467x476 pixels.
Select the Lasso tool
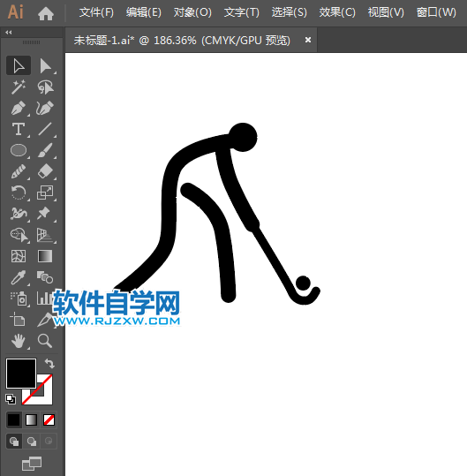(45, 87)
